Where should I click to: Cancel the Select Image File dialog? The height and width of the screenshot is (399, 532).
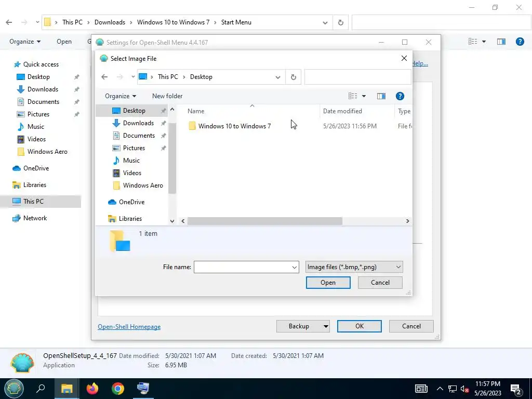(380, 283)
